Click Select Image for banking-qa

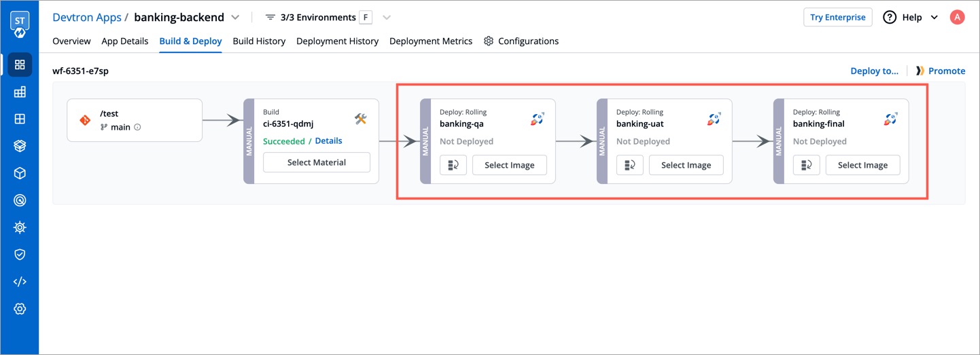(x=510, y=165)
